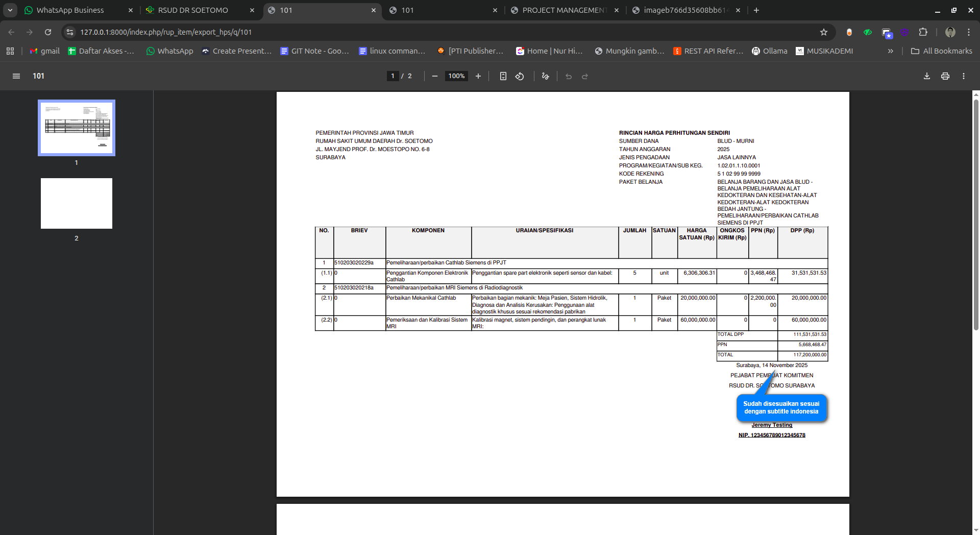The height and width of the screenshot is (535, 980).
Task: Open the PDF viewer more actions menu
Action: pos(963,76)
